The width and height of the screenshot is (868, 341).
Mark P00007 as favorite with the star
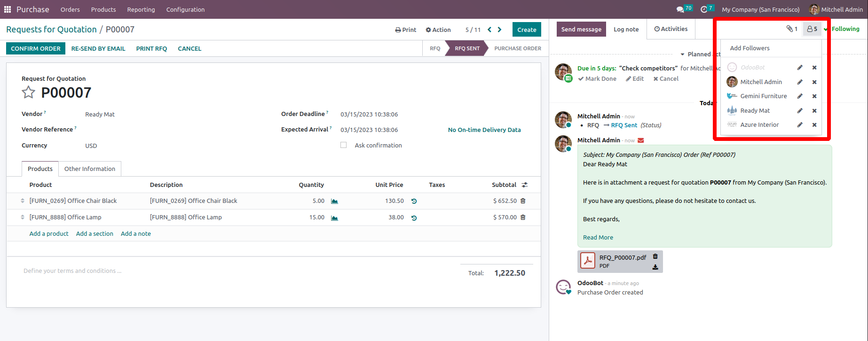28,93
